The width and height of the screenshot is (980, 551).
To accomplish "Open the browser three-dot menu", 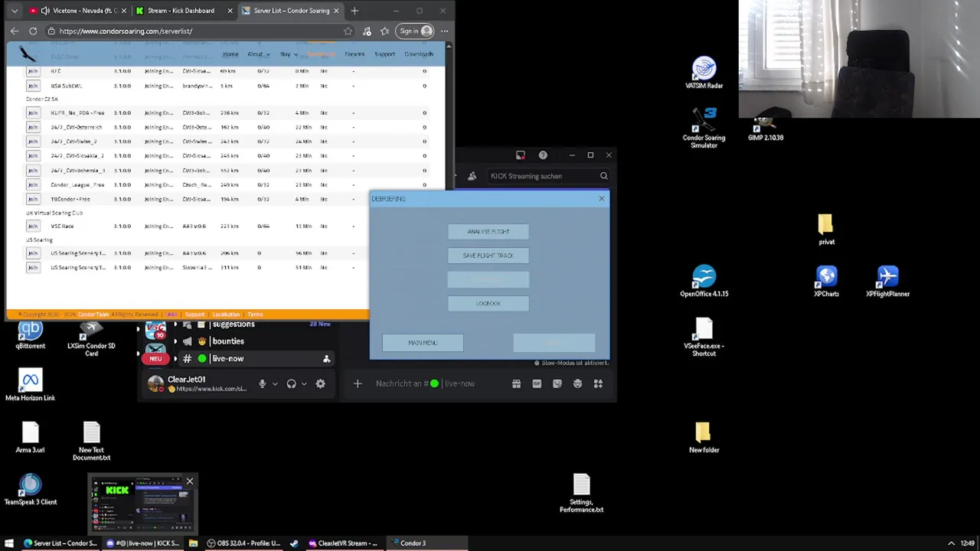I will pos(444,31).
